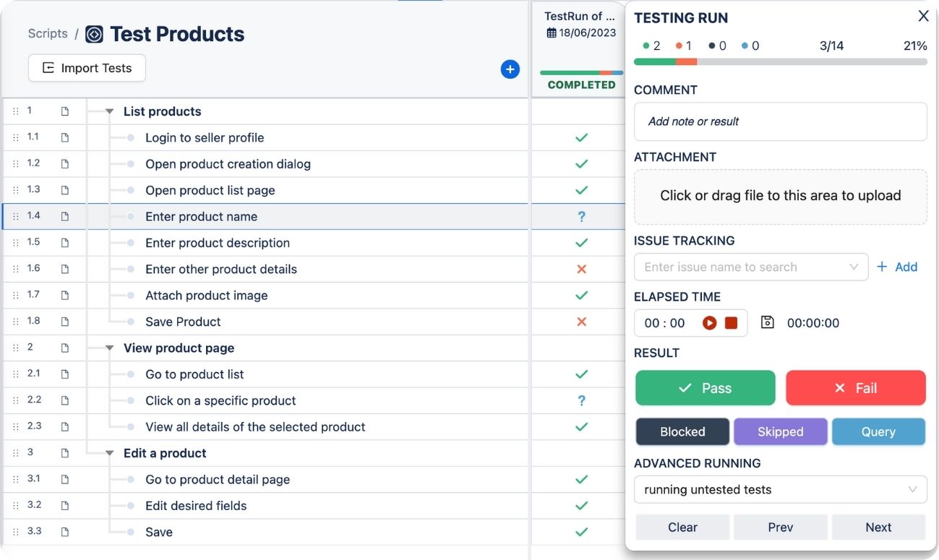Mark the current test as Blocked

point(682,431)
